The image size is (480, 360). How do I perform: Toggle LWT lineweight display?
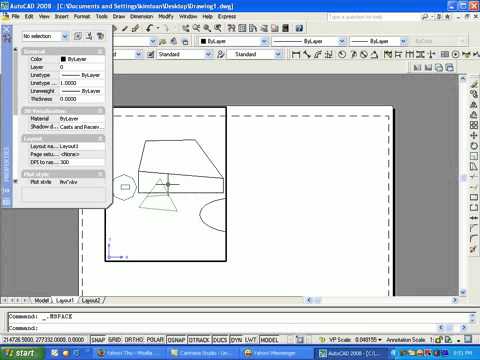pyautogui.click(x=250, y=340)
